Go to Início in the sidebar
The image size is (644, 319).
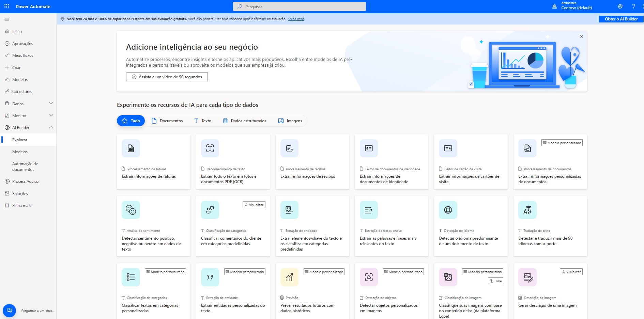pyautogui.click(x=28, y=32)
